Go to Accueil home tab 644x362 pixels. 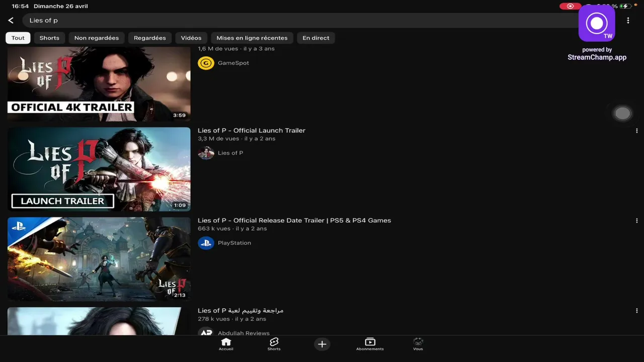pyautogui.click(x=226, y=344)
